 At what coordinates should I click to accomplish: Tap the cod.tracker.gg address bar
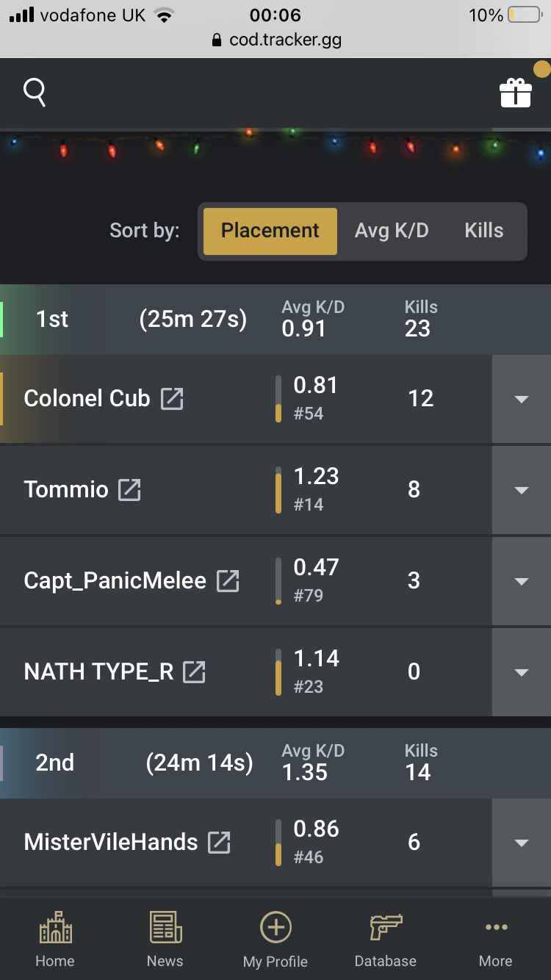(x=276, y=40)
